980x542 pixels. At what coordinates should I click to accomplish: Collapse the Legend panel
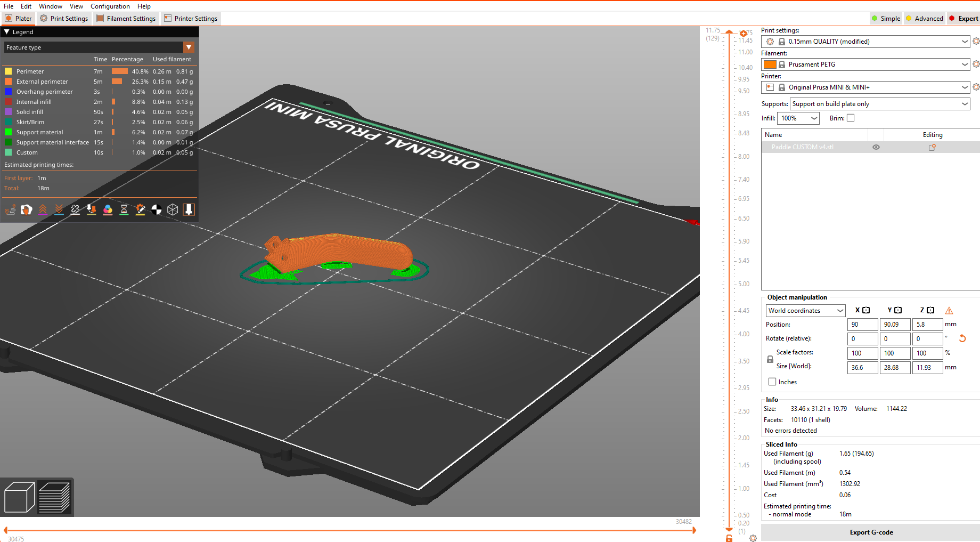tap(7, 32)
